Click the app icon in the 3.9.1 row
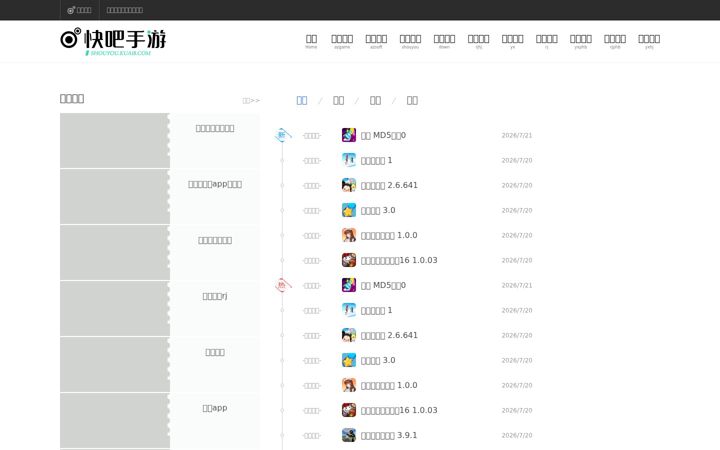Screen dimensions: 720x450 pyautogui.click(x=349, y=435)
